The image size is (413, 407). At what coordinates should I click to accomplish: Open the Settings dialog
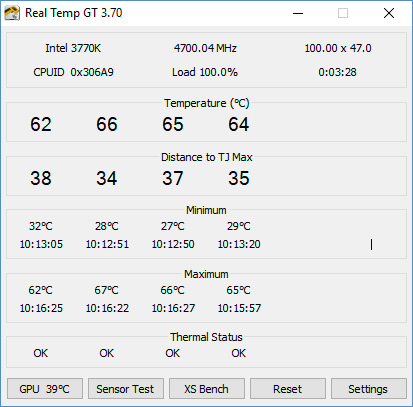(x=369, y=389)
